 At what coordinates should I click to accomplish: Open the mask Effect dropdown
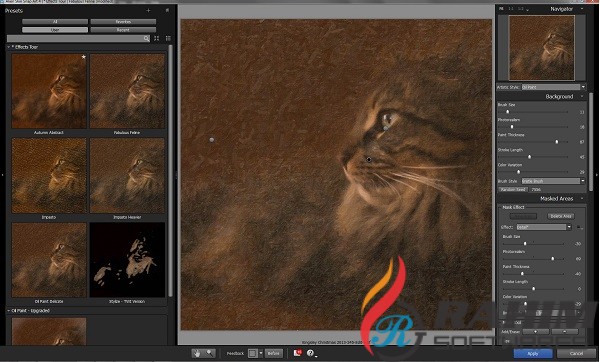point(544,227)
